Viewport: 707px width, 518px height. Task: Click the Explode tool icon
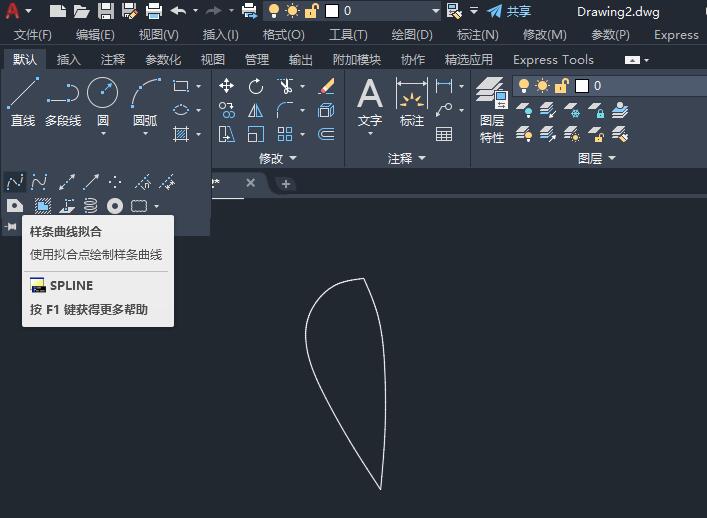[x=326, y=110]
